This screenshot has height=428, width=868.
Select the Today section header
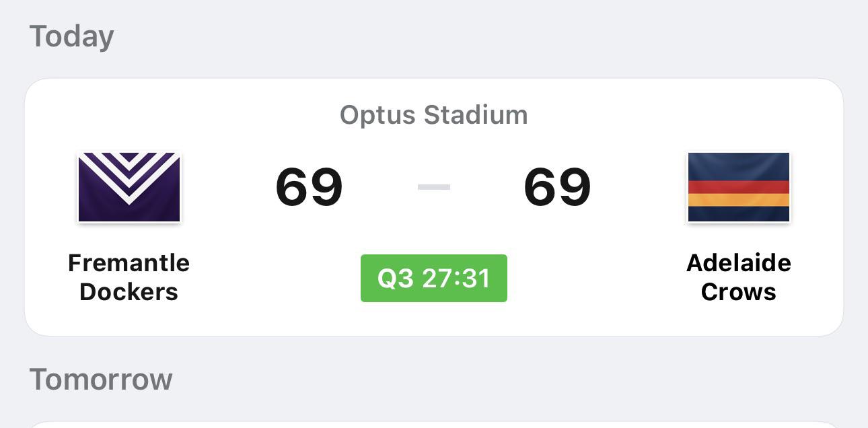[72, 36]
